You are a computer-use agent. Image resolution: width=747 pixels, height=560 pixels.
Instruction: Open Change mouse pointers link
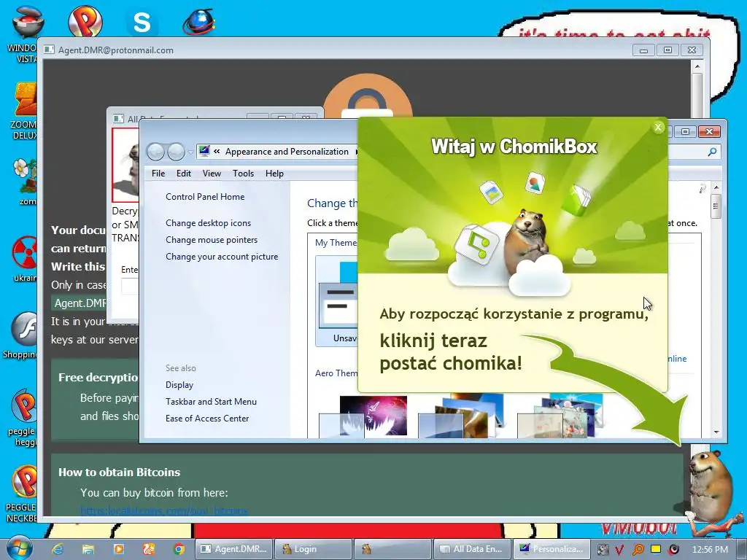coord(212,239)
